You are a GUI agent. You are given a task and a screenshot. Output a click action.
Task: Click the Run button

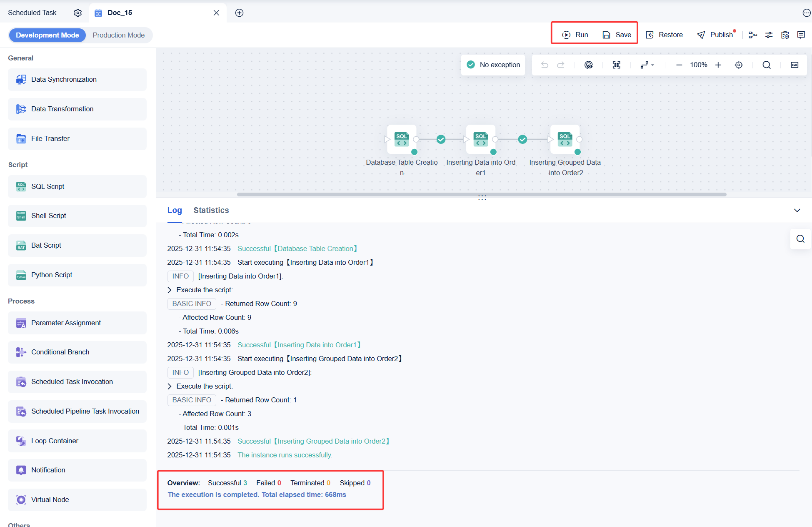click(x=575, y=35)
